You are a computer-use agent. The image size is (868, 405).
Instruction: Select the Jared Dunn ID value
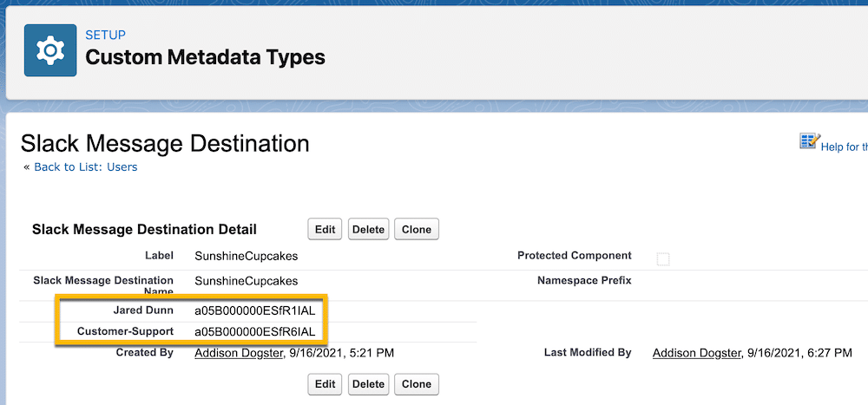click(x=254, y=311)
